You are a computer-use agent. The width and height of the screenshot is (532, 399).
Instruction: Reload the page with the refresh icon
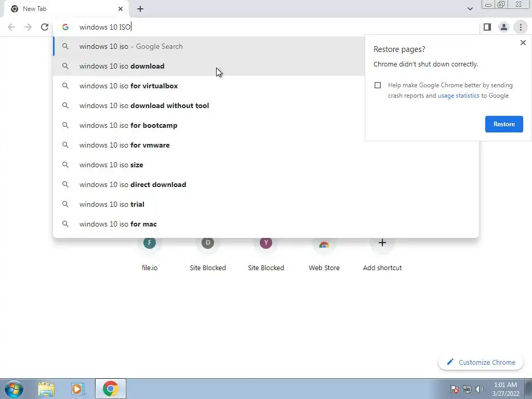tap(45, 27)
